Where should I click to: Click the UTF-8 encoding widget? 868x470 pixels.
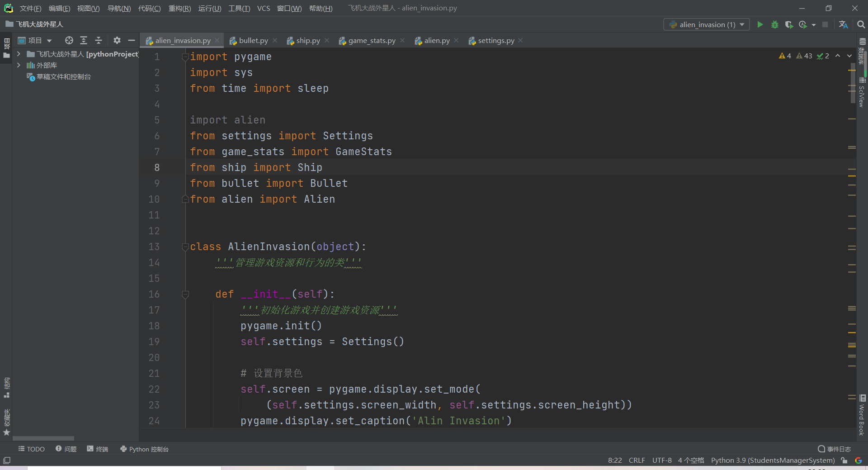[x=662, y=460]
